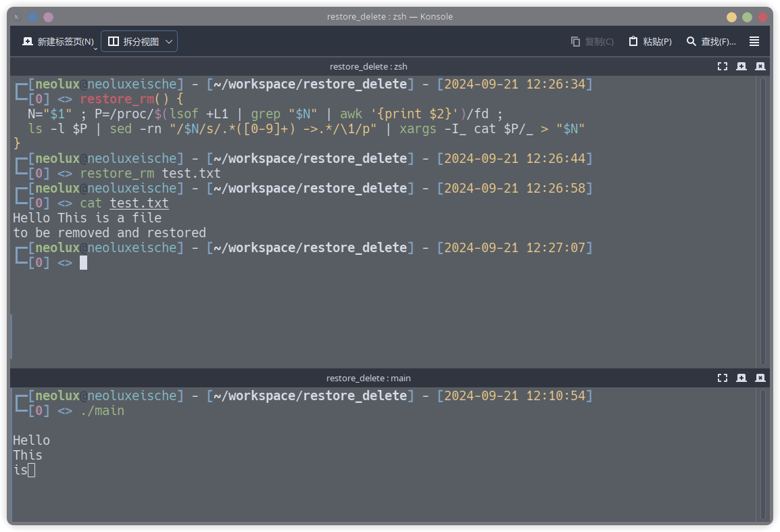The width and height of the screenshot is (780, 532).
Task: Click the window title 'restore_delete : zsh — Konsole'
Action: (x=390, y=17)
